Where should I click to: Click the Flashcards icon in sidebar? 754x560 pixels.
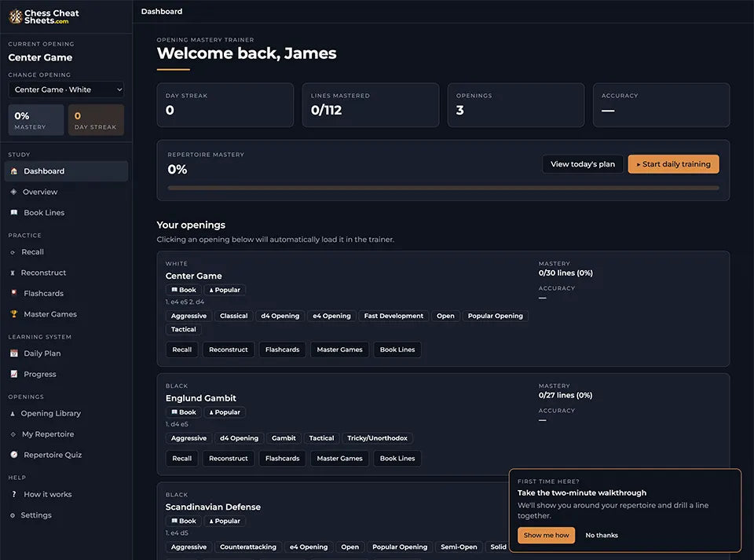point(14,293)
